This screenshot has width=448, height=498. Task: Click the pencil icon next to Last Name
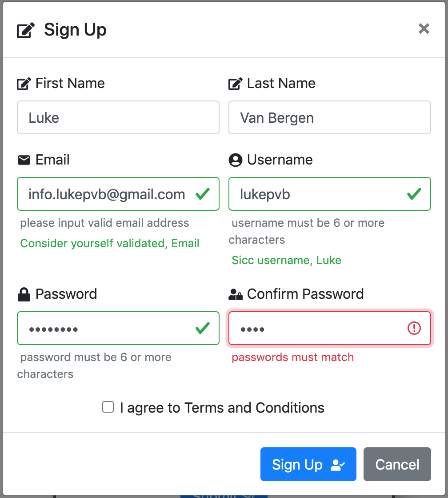point(235,83)
